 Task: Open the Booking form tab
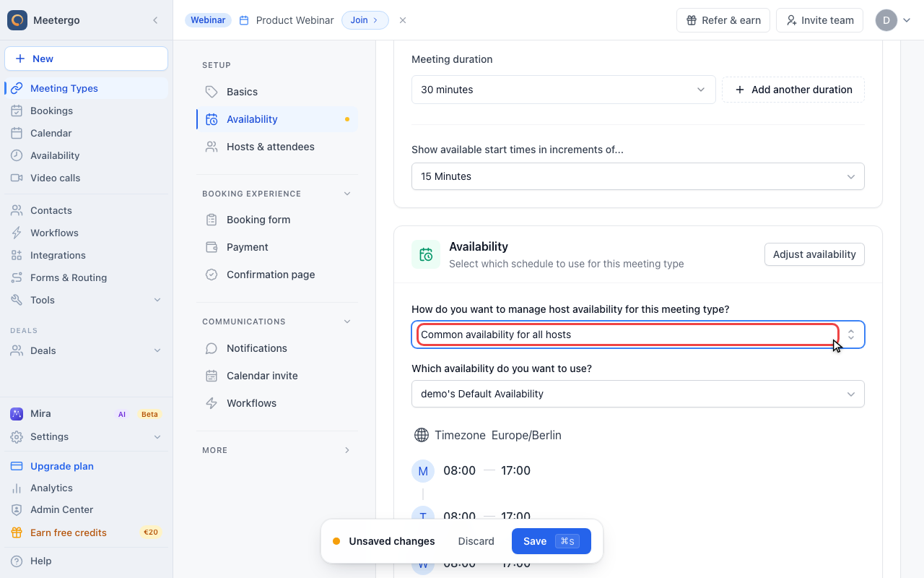[x=277, y=220]
